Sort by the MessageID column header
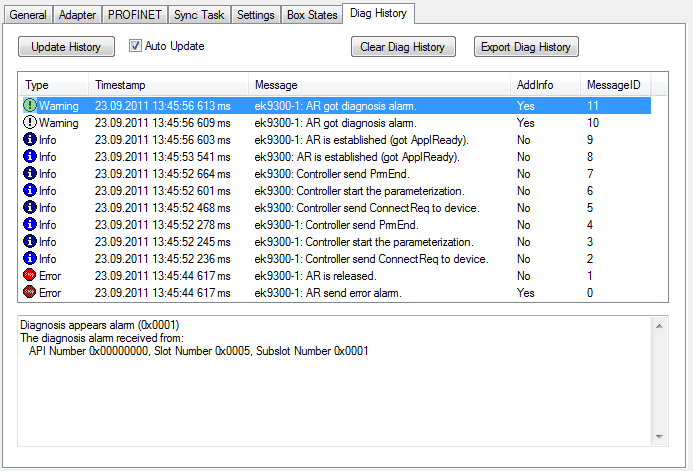This screenshot has width=693, height=471. tap(614, 85)
